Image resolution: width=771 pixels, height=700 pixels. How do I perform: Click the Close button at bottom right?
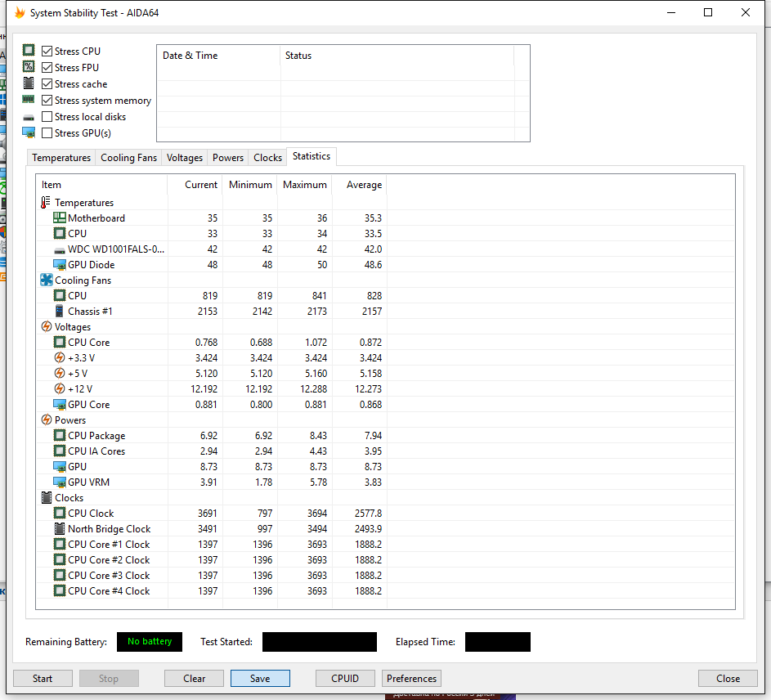tap(728, 679)
